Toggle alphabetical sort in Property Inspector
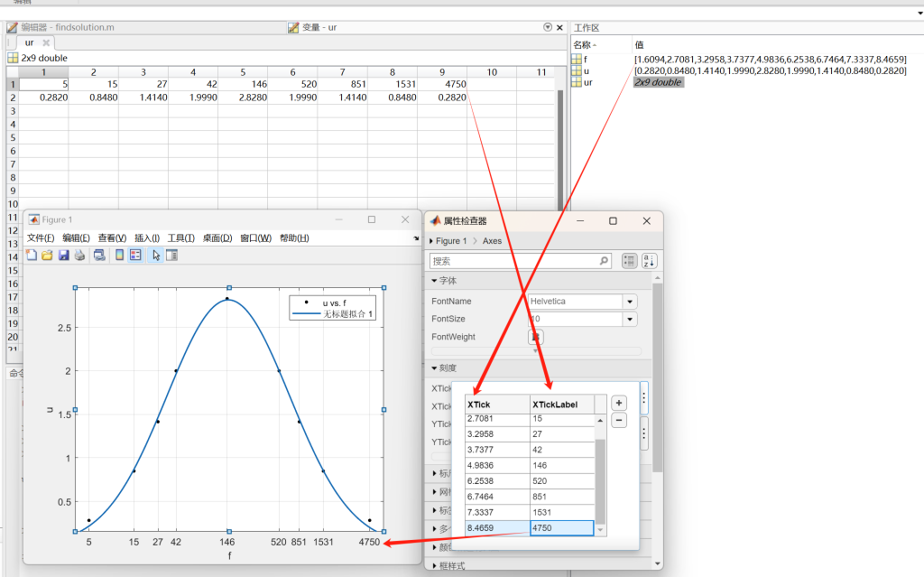This screenshot has height=577, width=924. click(x=649, y=261)
